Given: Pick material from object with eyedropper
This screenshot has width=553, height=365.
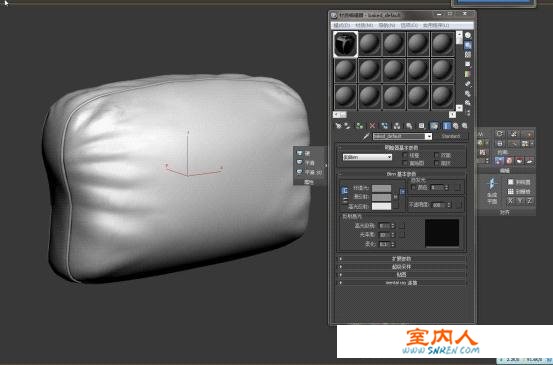Looking at the screenshot, I should tap(366, 136).
